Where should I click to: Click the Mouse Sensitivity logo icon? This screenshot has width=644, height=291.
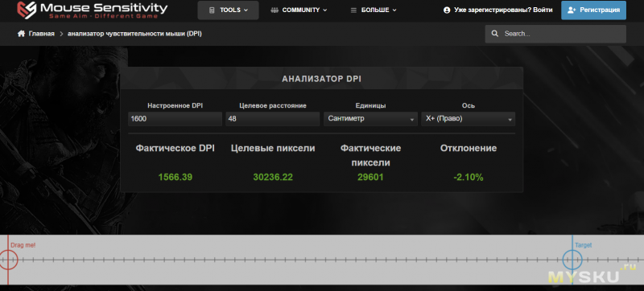[x=27, y=10]
